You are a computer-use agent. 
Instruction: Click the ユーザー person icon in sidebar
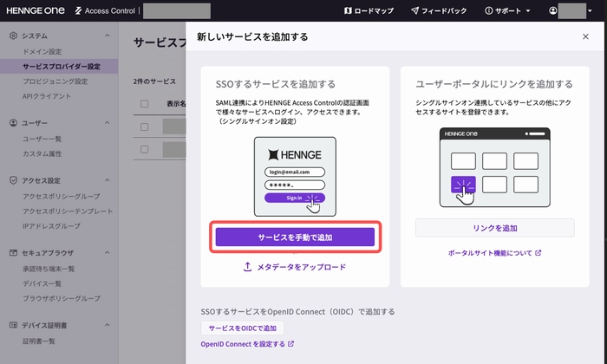click(13, 122)
